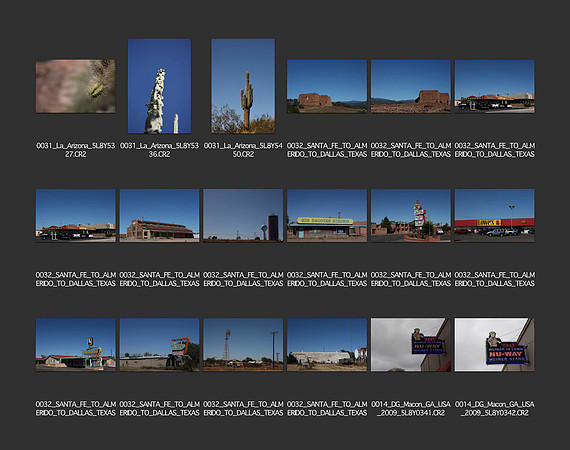
Task: Click the filename 0014_DG_Macon_GA_USA_2009_5L8Y0342.CR2
Action: point(494,408)
